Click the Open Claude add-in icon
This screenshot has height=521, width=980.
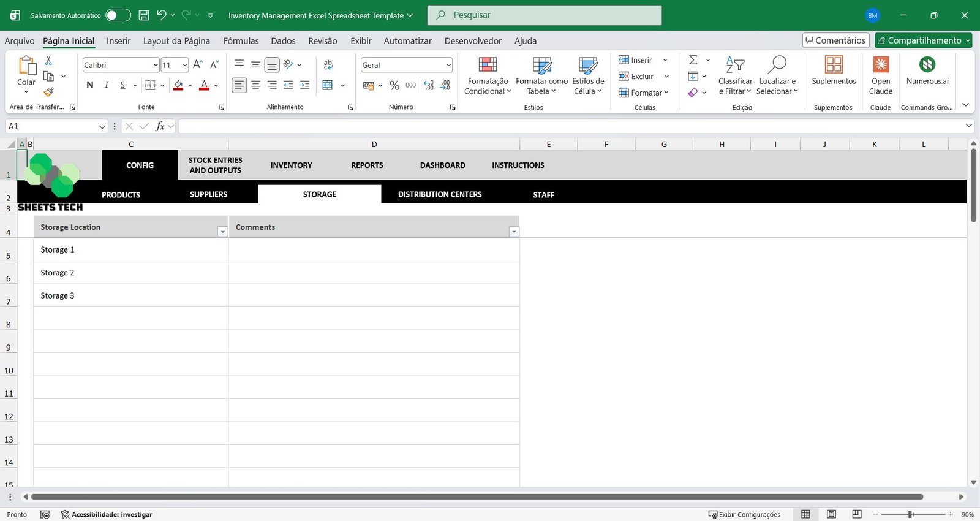pyautogui.click(x=880, y=65)
